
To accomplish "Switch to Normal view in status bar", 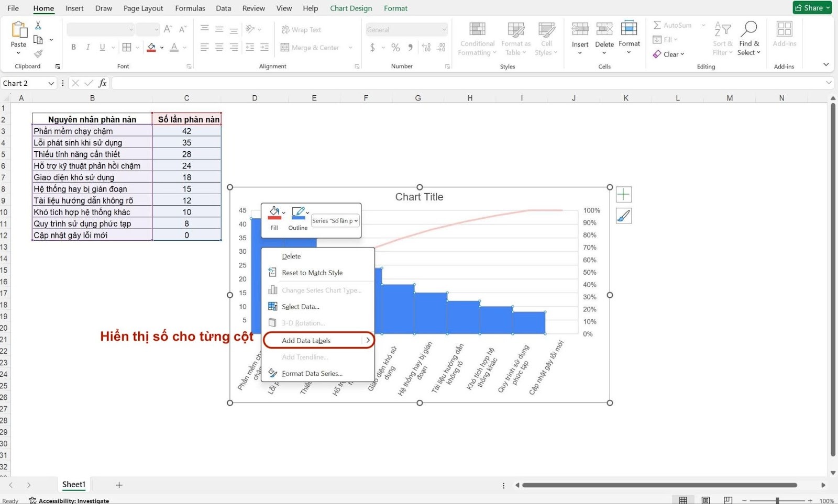I will 683,500.
